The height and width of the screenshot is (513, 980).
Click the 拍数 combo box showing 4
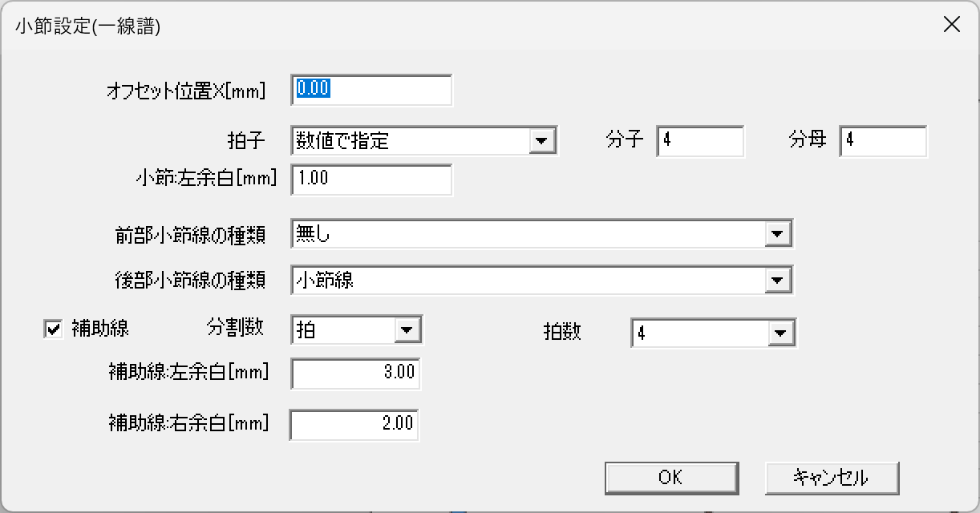(x=714, y=333)
